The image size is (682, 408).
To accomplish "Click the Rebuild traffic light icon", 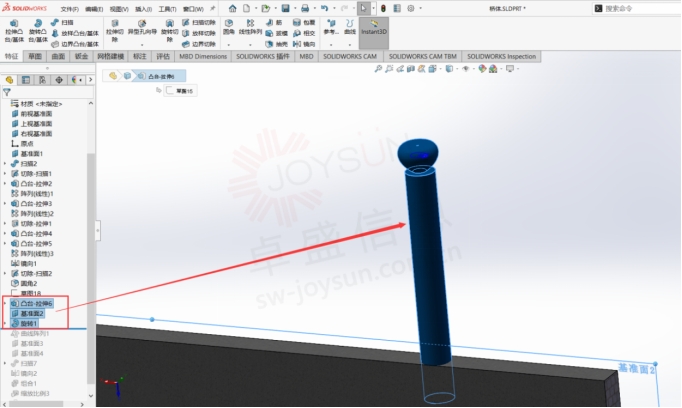I will (383, 8).
